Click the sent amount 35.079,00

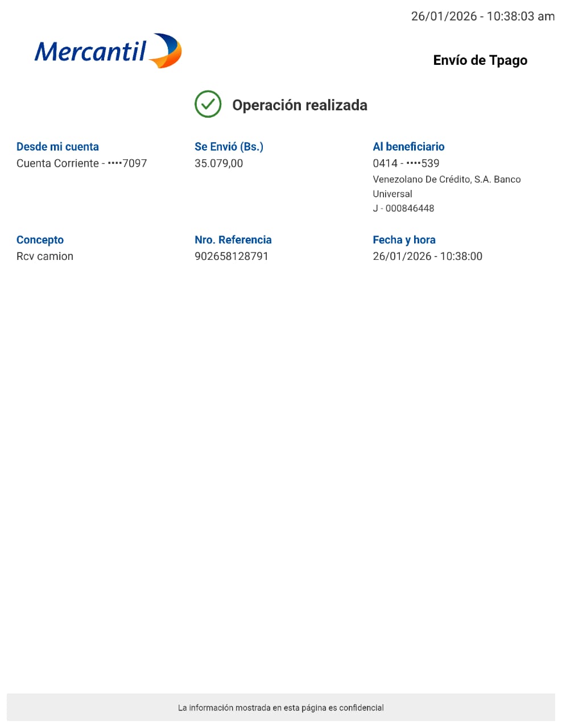[x=218, y=163]
